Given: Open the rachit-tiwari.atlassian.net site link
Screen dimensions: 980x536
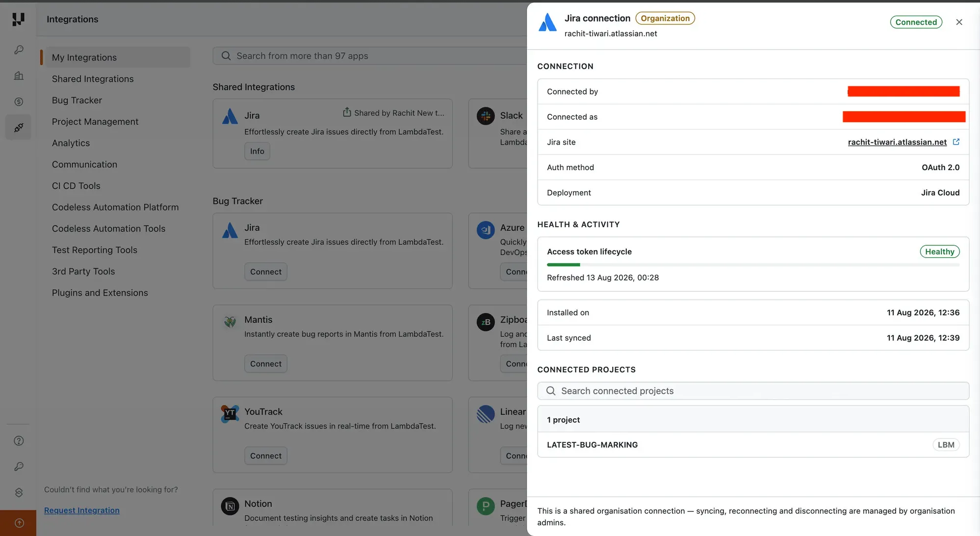Looking at the screenshot, I should point(897,142).
